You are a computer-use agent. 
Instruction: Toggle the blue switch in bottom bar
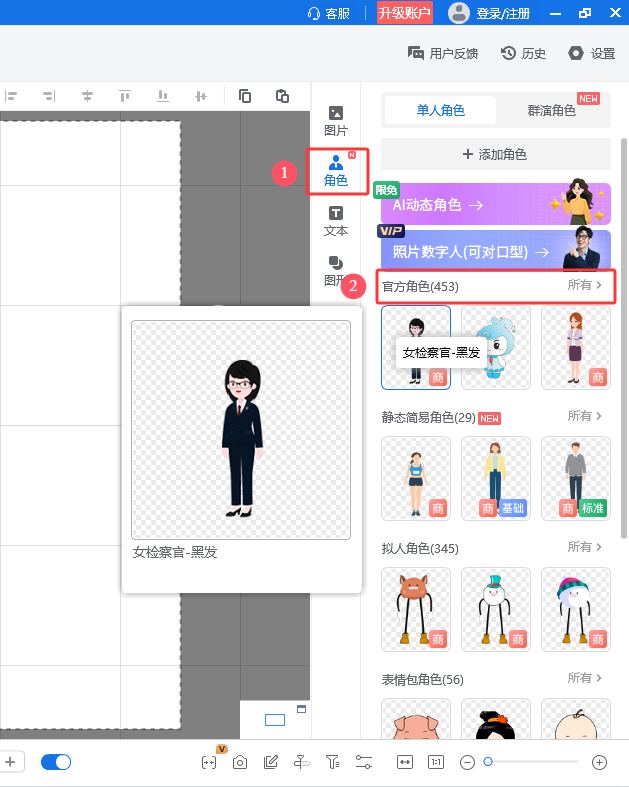click(56, 762)
